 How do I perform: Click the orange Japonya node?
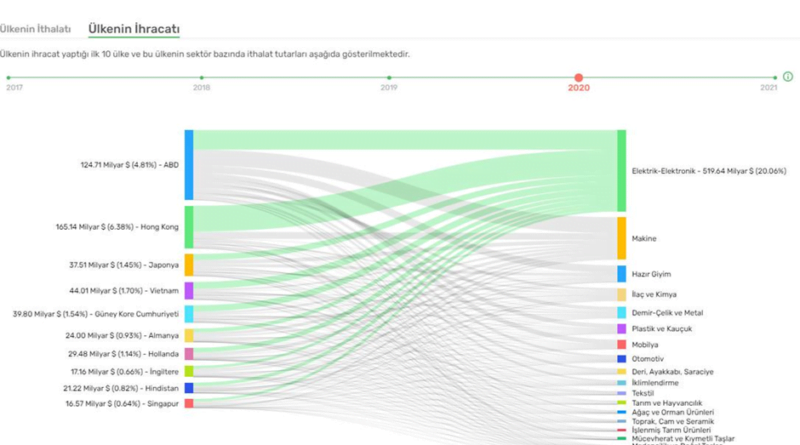point(189,265)
